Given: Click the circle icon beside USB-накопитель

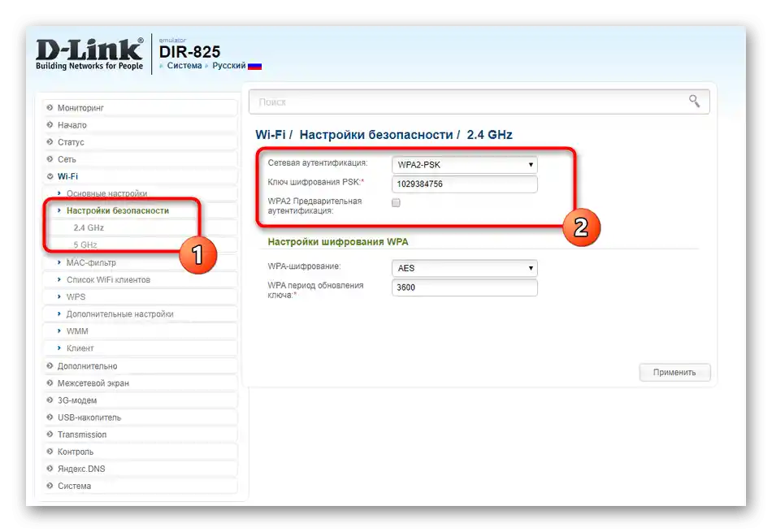Looking at the screenshot, I should (x=50, y=417).
